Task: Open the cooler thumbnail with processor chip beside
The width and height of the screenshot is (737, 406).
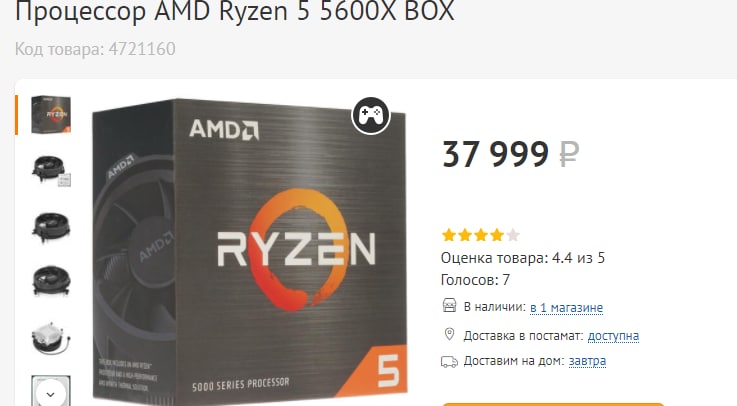Action: 51,171
